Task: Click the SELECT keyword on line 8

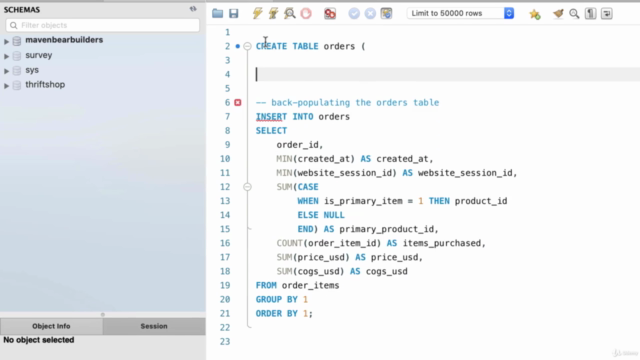Action: (271, 131)
